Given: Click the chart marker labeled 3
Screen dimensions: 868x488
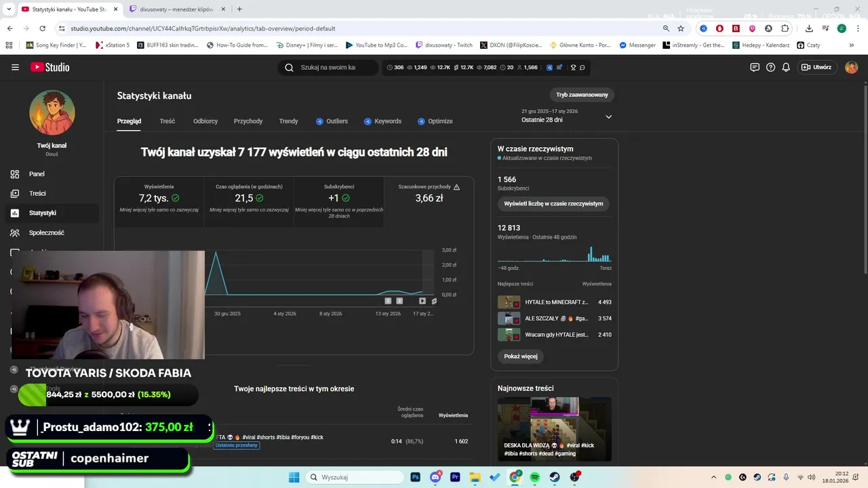Looking at the screenshot, I should pyautogui.click(x=388, y=301).
